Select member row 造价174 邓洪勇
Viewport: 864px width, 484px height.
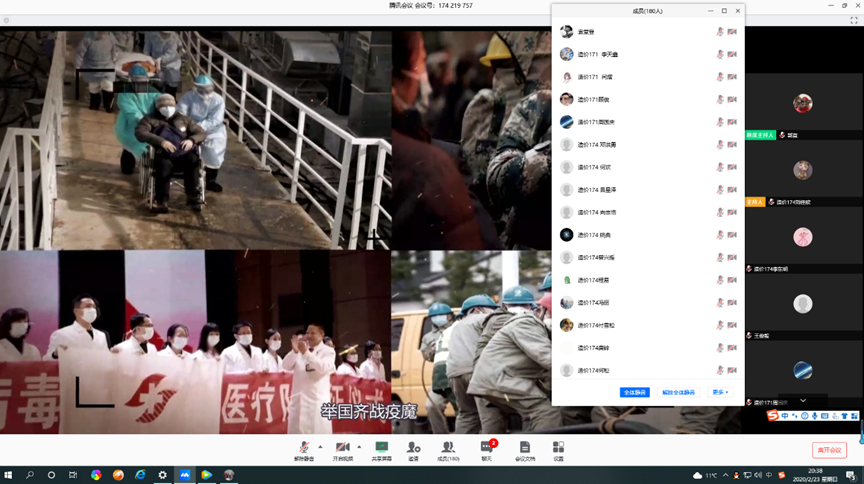pyautogui.click(x=648, y=144)
